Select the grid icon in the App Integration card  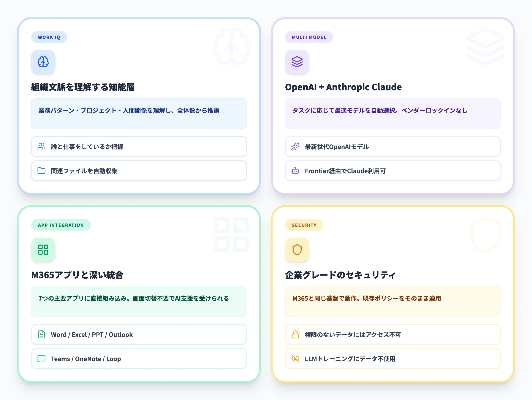(x=43, y=250)
